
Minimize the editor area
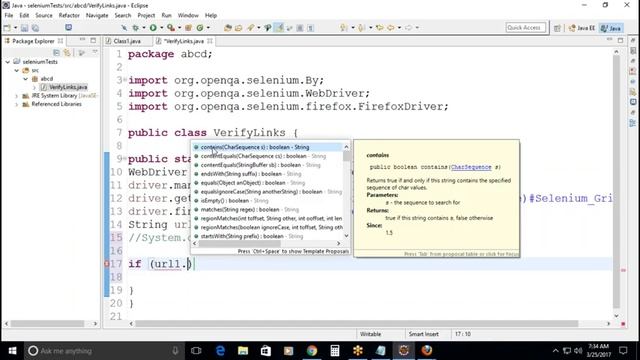coord(610,40)
